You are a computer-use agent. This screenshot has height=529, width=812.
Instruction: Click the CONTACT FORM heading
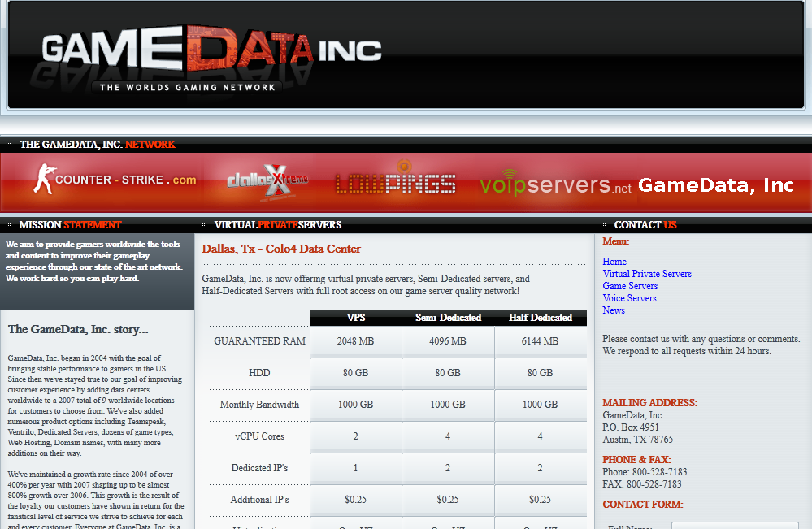pos(643,504)
